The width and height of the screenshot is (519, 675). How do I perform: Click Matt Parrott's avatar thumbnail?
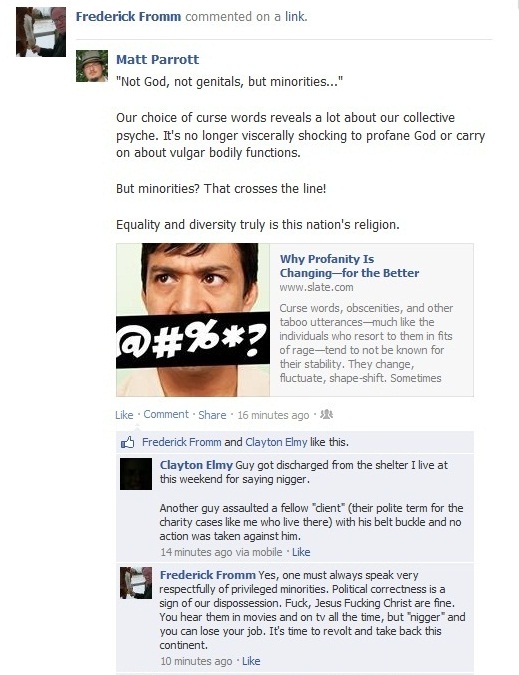coord(92,66)
